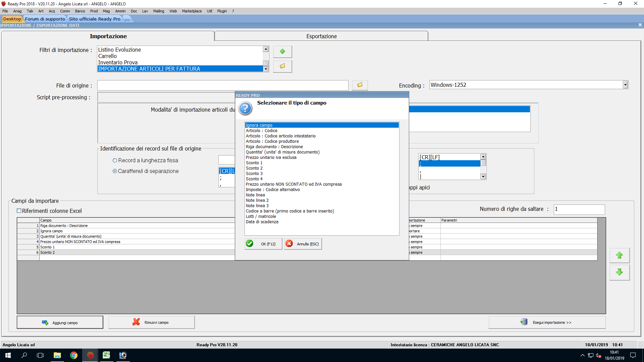Open Sito ufficiale Ready Pro tab
This screenshot has width=644, height=362.
click(x=95, y=19)
